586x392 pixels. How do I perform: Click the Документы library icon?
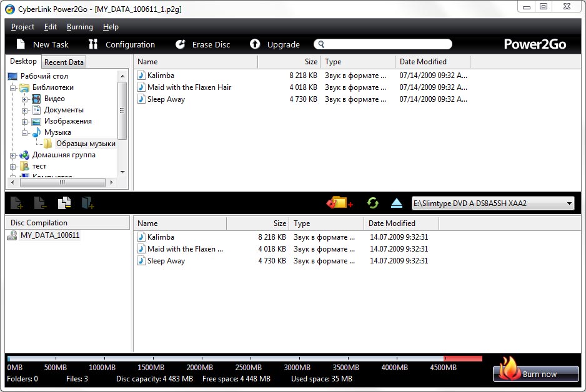click(x=36, y=110)
